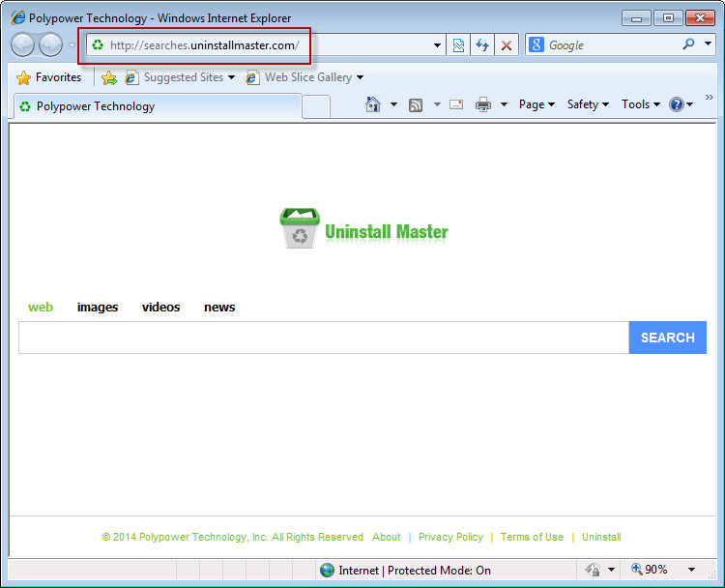Click the globe Internet zone icon
The width and height of the screenshot is (725, 588).
coord(327,570)
